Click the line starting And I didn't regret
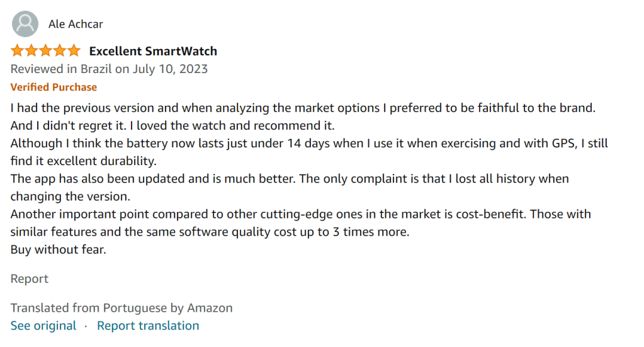The height and width of the screenshot is (347, 644). (172, 125)
